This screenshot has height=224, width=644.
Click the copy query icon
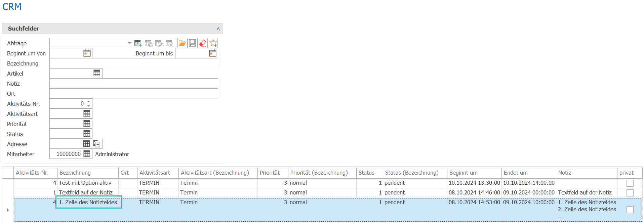[149, 43]
